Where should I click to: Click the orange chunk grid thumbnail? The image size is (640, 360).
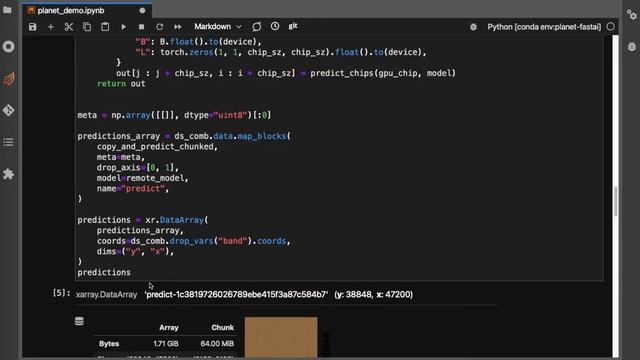281,338
